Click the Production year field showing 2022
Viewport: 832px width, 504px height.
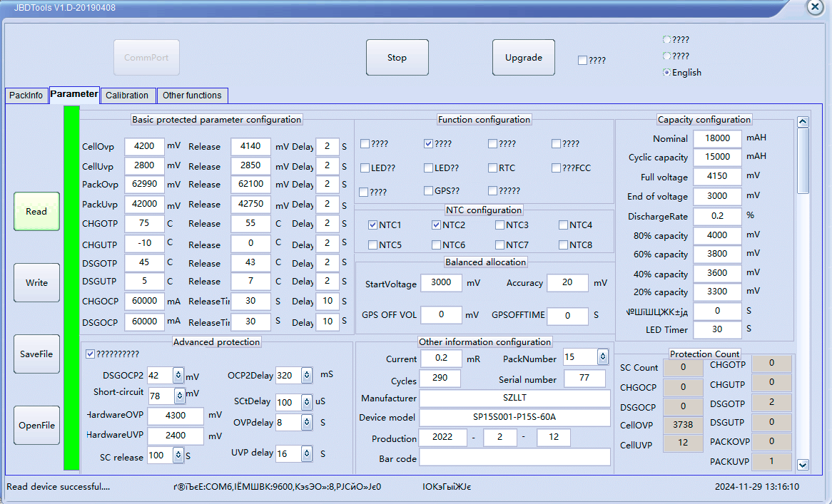(x=442, y=437)
